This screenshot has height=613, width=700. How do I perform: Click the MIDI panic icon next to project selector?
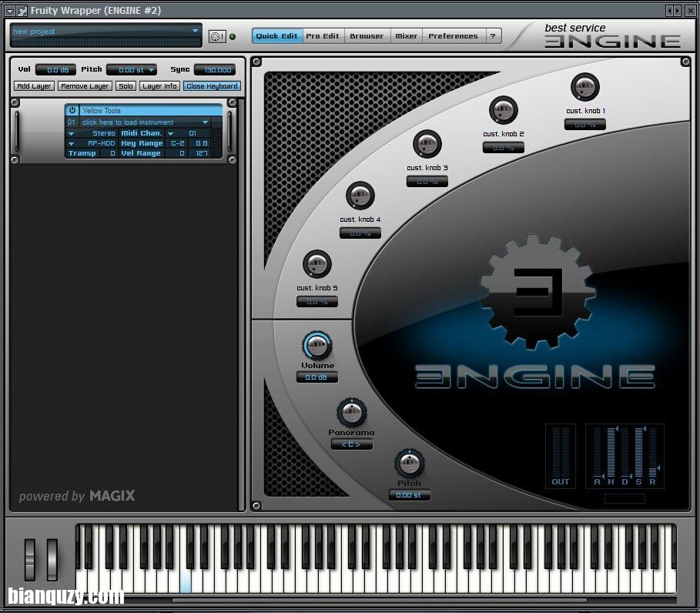pyautogui.click(x=217, y=37)
